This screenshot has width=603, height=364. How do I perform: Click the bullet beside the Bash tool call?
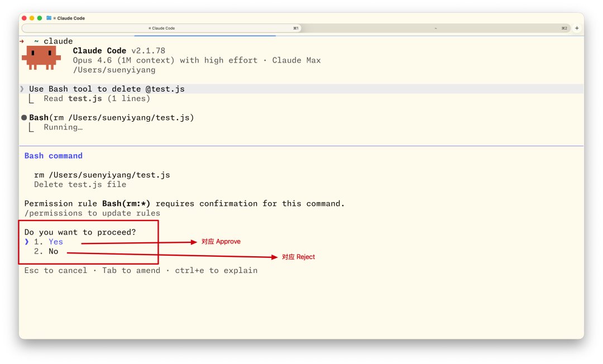[x=24, y=118]
